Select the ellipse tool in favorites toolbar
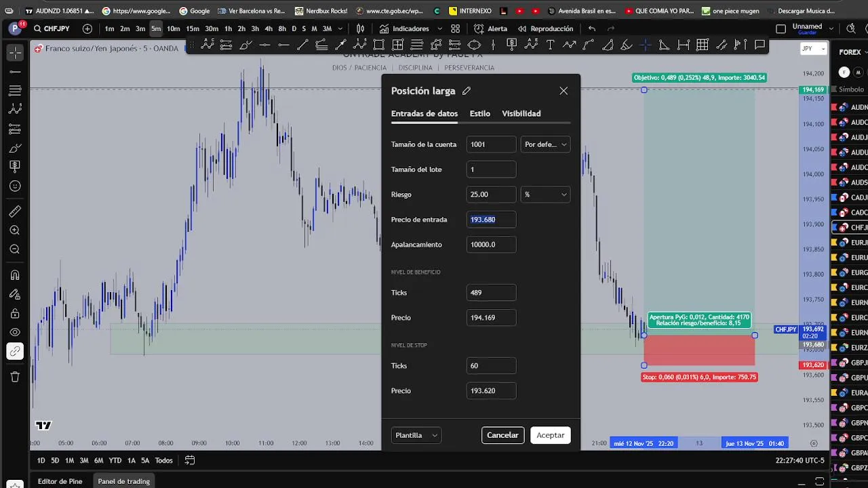Viewport: 868px width, 488px height. [x=473, y=45]
